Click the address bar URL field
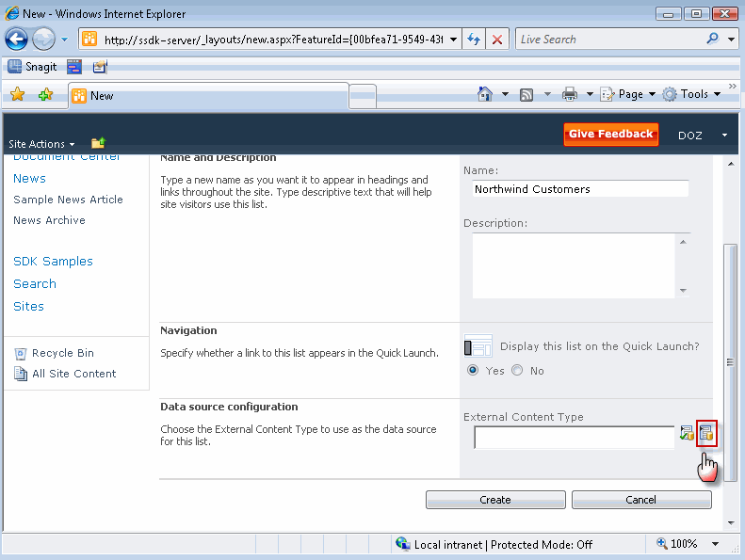 click(273, 40)
